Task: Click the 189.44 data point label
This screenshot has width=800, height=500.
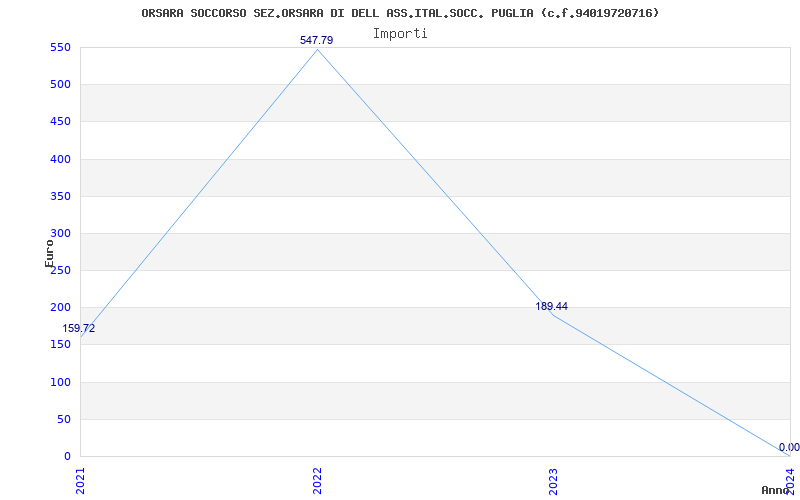Action: click(551, 307)
